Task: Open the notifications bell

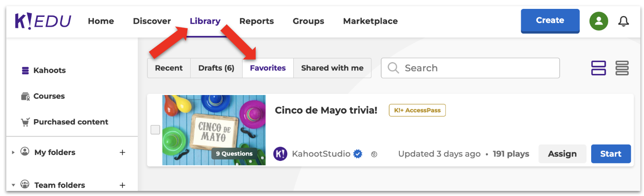Action: click(x=623, y=21)
